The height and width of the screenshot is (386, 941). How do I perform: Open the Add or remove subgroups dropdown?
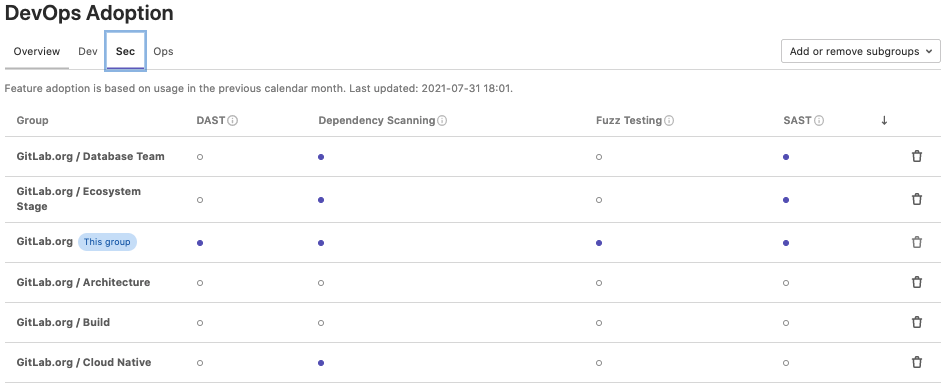(861, 51)
